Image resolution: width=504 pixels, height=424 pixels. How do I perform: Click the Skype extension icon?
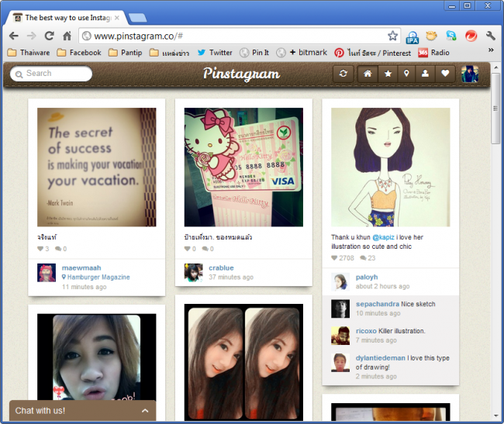pyautogui.click(x=451, y=36)
